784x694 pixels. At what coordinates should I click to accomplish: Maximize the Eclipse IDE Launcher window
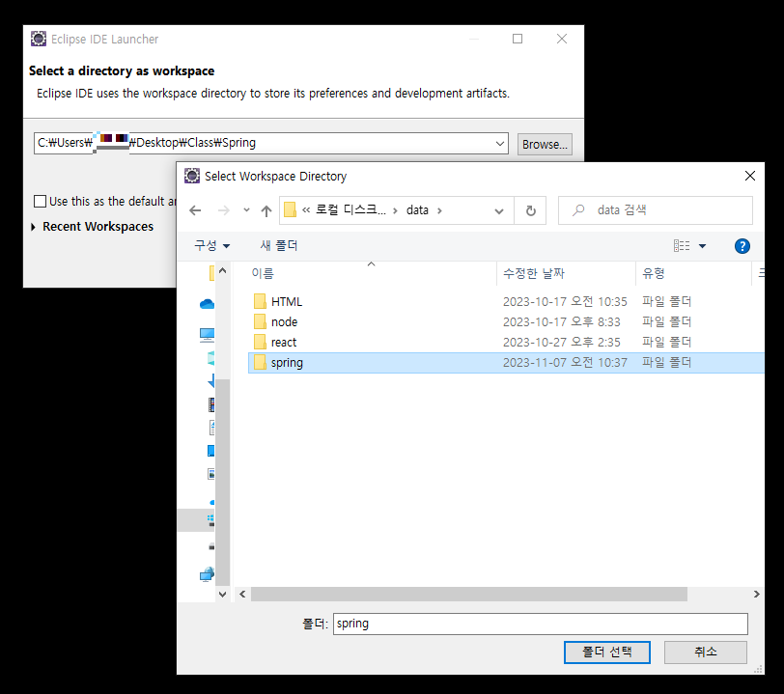point(518,39)
